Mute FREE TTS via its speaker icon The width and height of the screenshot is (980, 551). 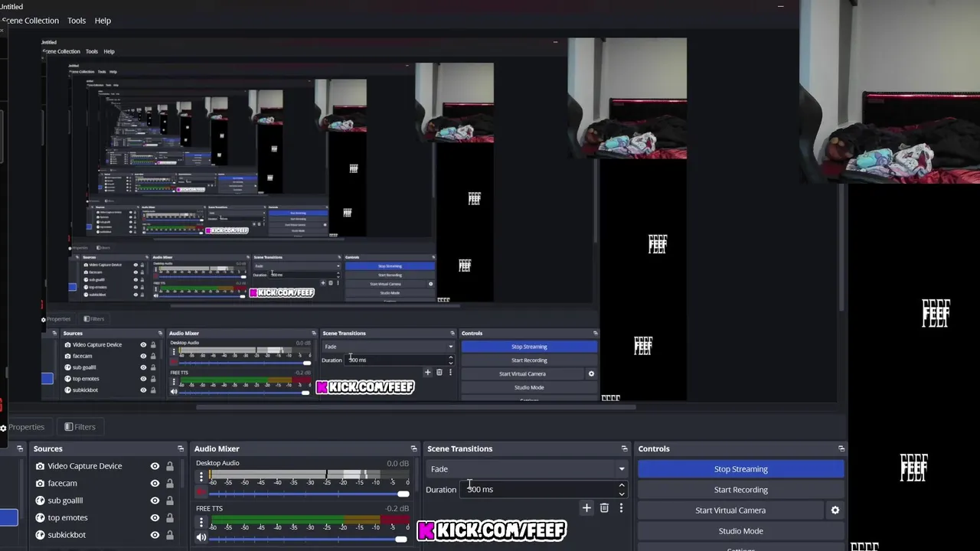point(201,538)
